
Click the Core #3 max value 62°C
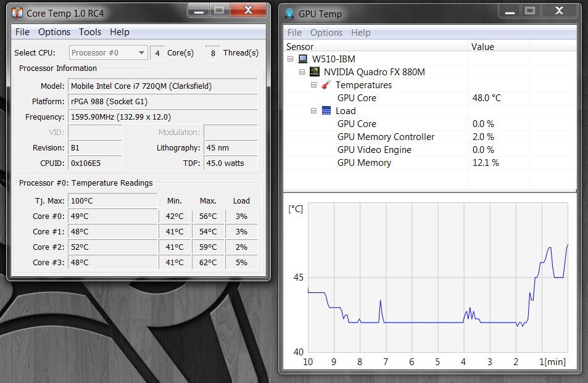(x=208, y=262)
